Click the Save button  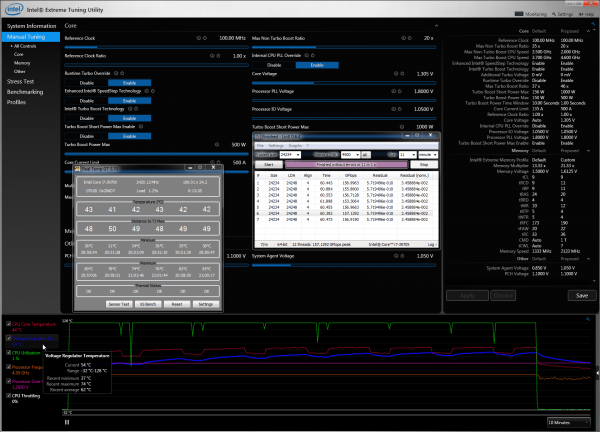(582, 295)
